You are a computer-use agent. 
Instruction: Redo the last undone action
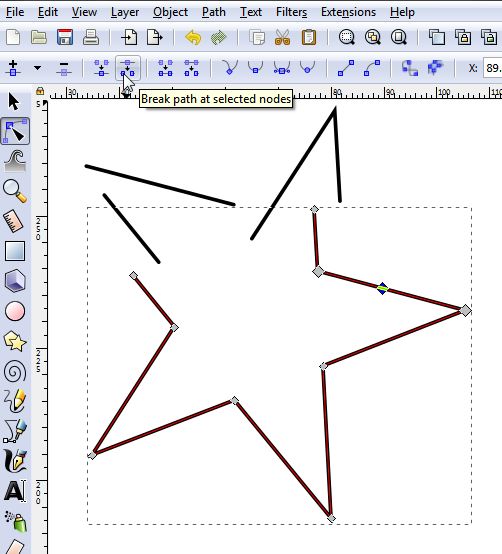(x=219, y=37)
